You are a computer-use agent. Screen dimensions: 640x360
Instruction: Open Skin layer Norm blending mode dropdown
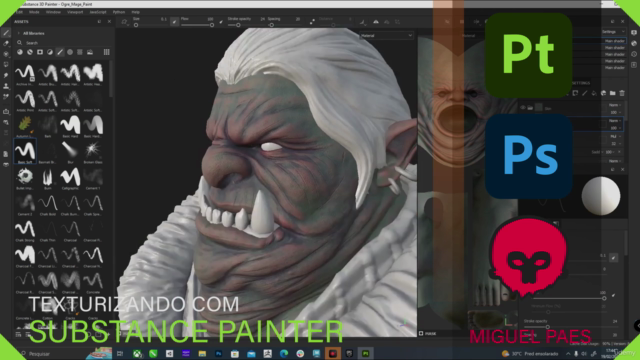615,105
